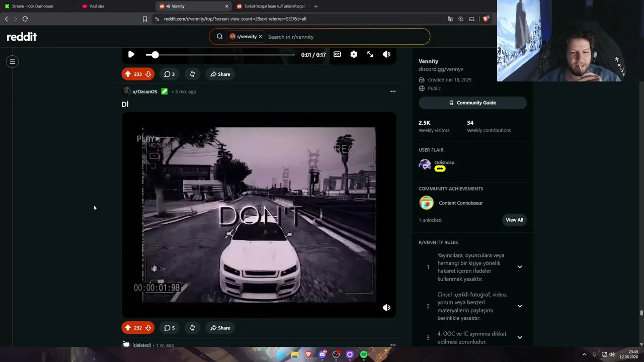This screenshot has height=362, width=644.
Task: Go to the Reddit home logo
Action: pos(22,37)
